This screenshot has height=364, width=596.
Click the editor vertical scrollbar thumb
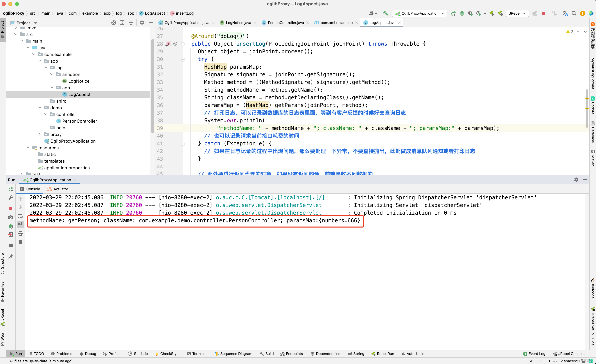tap(587, 108)
